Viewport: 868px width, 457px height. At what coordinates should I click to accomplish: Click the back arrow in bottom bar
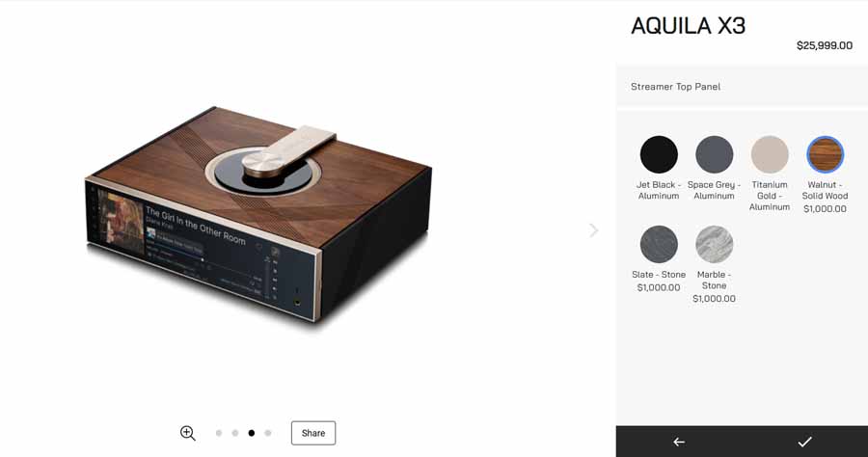(x=679, y=442)
